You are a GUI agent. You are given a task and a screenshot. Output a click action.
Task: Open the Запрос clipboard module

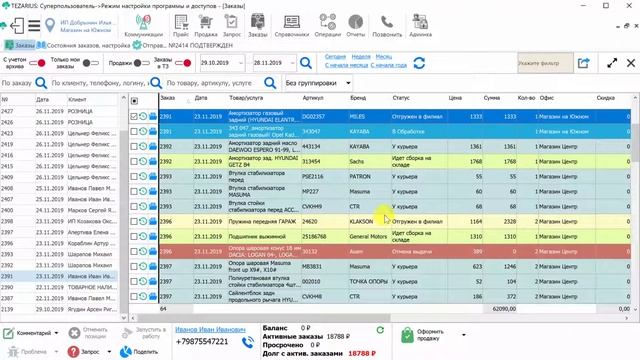coord(231,26)
